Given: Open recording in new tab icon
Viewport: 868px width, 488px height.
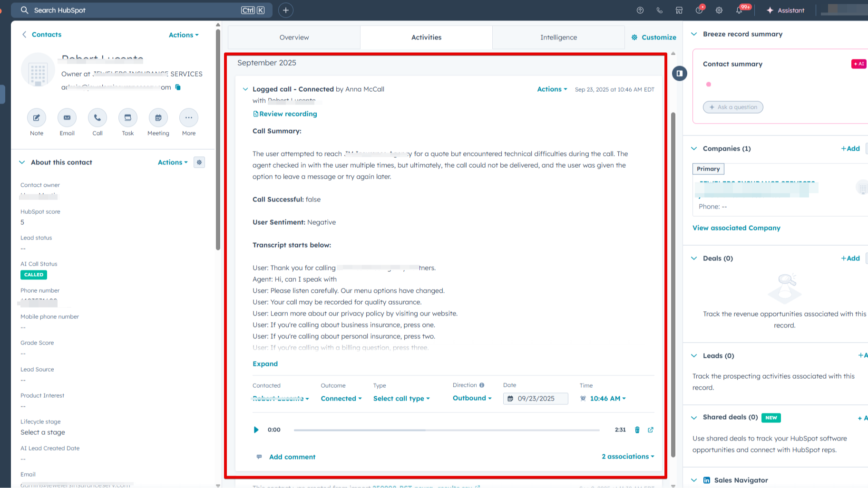Looking at the screenshot, I should (650, 430).
